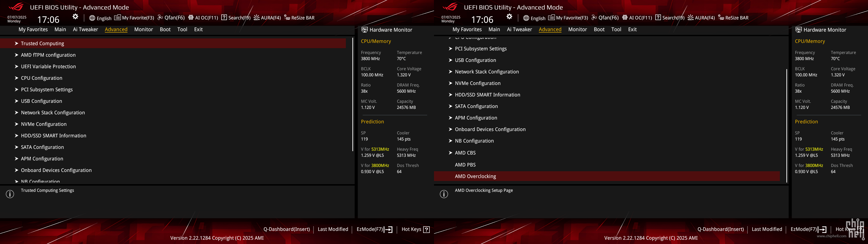This screenshot has height=244, width=868.
Task: Toggle ReSize BAR icon in right screen
Action: (721, 18)
